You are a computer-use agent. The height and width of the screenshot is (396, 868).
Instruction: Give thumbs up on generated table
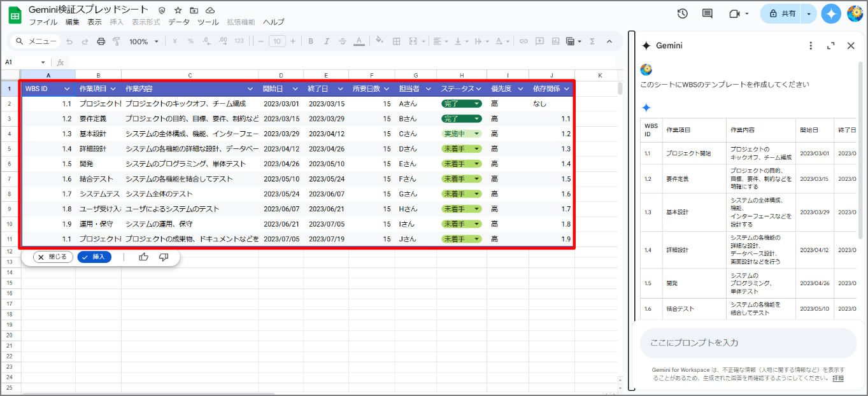(143, 257)
